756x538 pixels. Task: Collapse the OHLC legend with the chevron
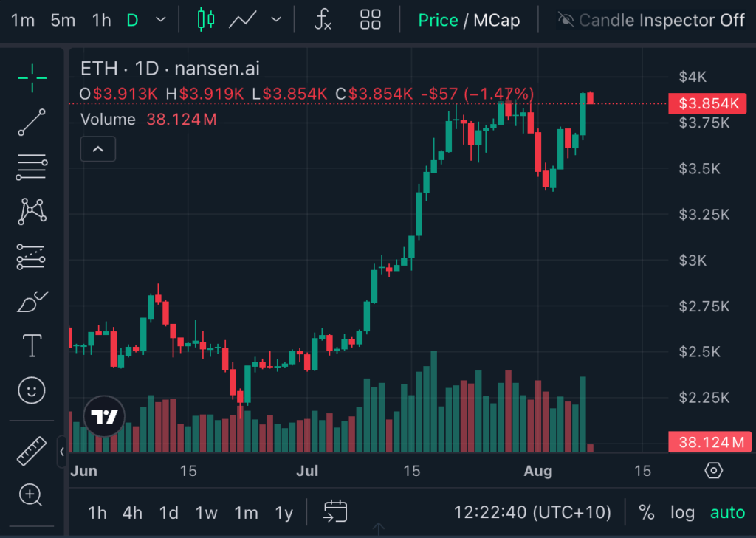(97, 149)
